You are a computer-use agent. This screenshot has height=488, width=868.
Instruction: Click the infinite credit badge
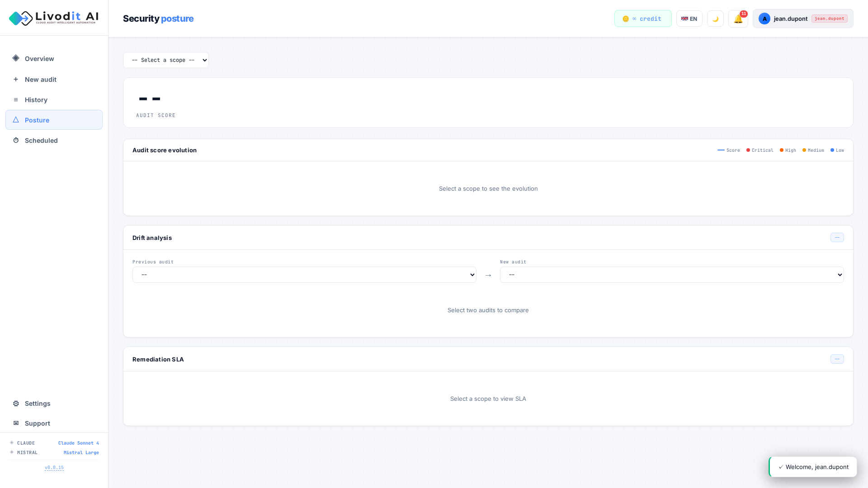(x=642, y=19)
